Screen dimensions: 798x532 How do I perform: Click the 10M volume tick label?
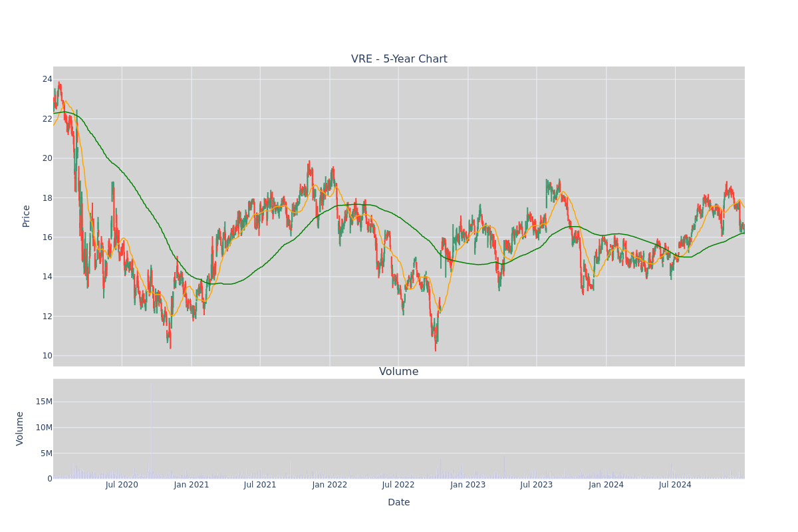[x=44, y=428]
